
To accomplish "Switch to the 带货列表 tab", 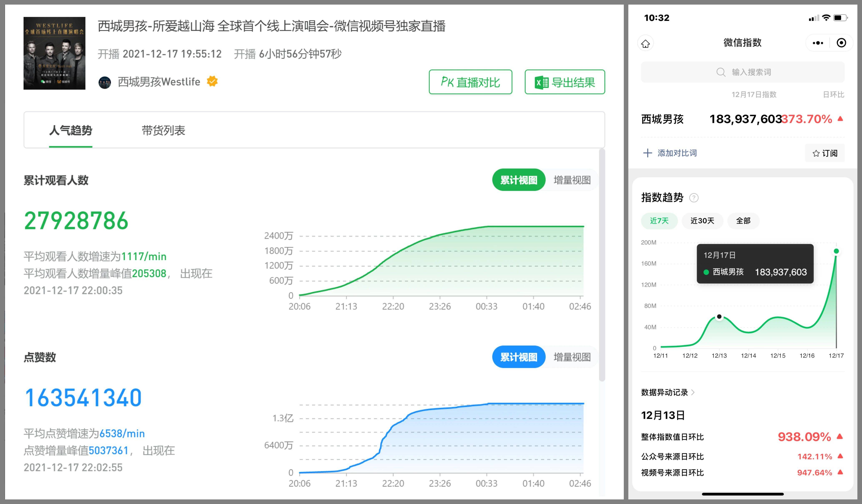I will tap(164, 130).
